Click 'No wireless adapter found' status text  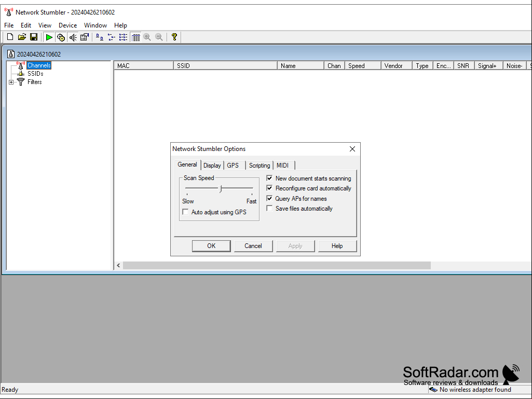pyautogui.click(x=475, y=390)
